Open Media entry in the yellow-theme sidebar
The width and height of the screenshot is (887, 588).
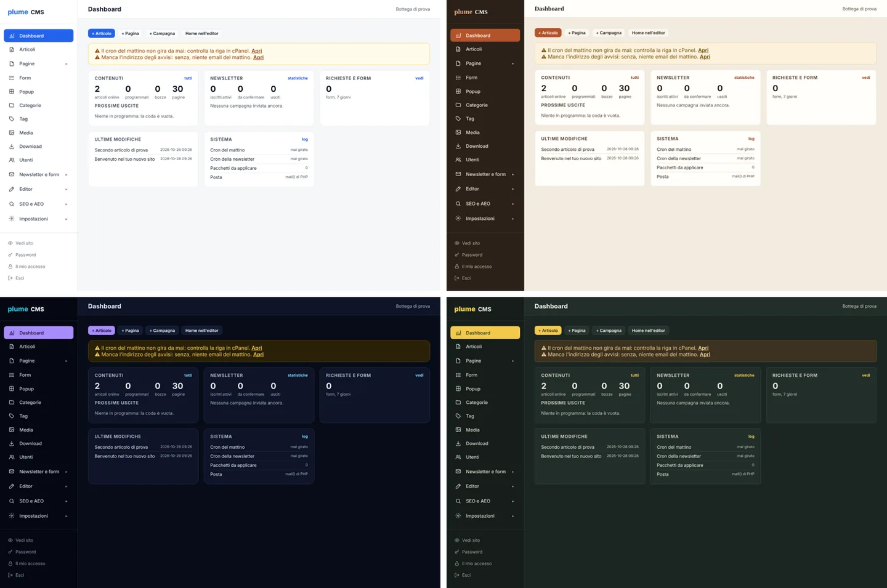click(x=485, y=430)
